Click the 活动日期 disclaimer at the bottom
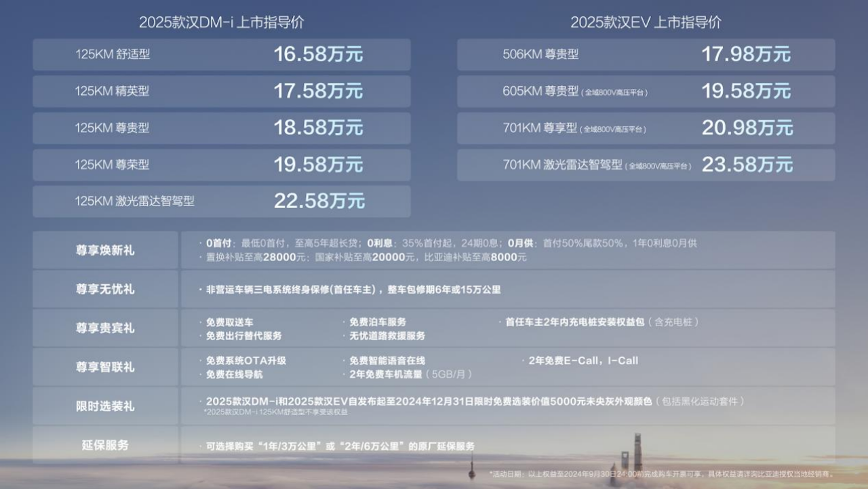The image size is (868, 489). coord(662,474)
